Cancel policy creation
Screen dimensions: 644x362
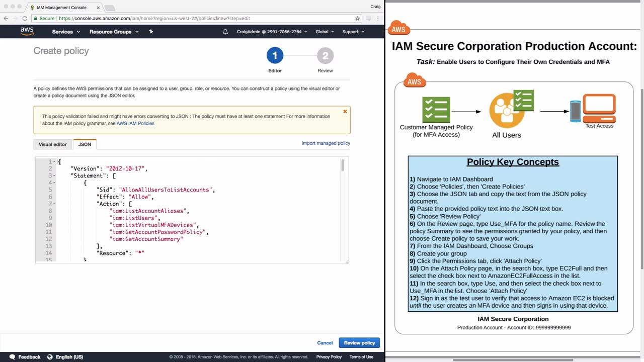point(325,343)
